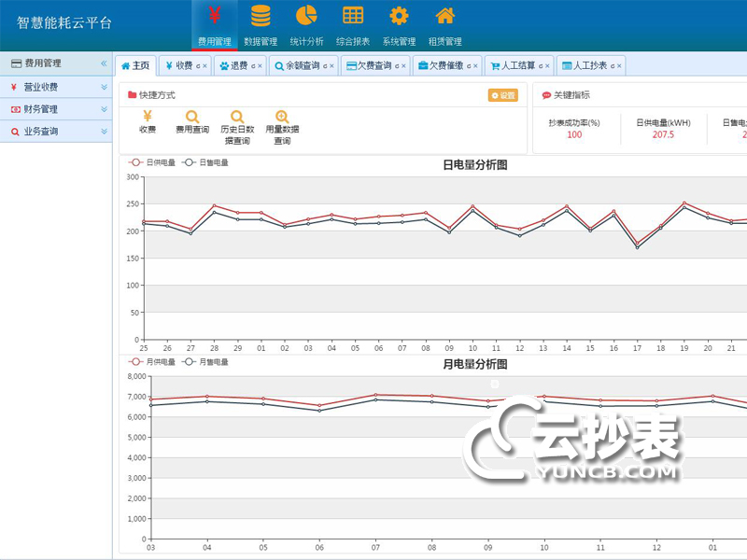The height and width of the screenshot is (560, 747).
Task: Click the 数据管理 database icon
Action: pos(260,17)
